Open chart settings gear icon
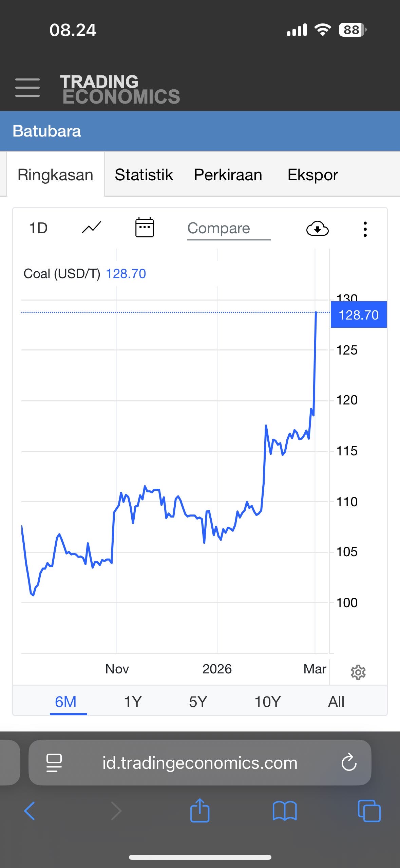The height and width of the screenshot is (868, 400). point(358,672)
